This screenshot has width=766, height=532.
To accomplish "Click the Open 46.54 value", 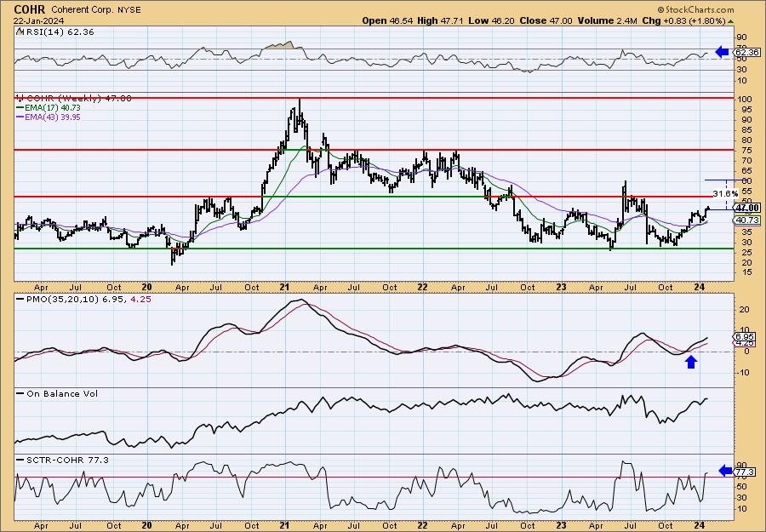I will 388,20.
